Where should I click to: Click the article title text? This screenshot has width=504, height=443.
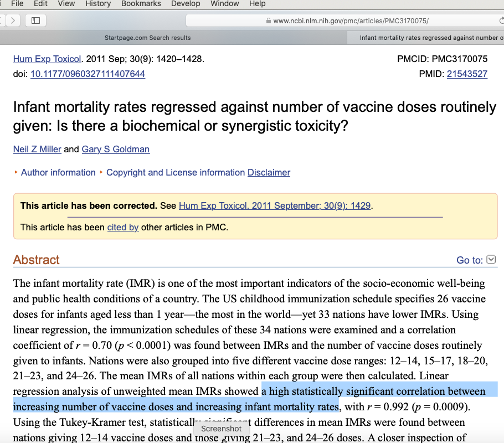click(x=255, y=116)
